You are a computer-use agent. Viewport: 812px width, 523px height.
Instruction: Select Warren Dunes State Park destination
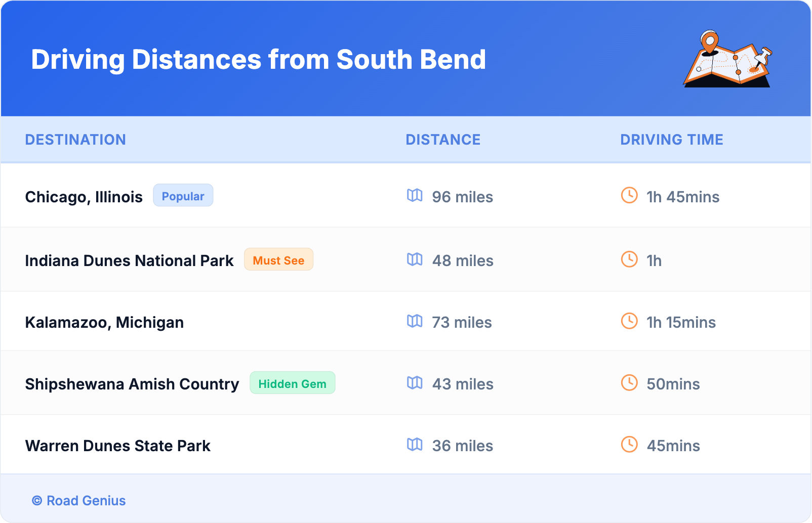pyautogui.click(x=118, y=446)
